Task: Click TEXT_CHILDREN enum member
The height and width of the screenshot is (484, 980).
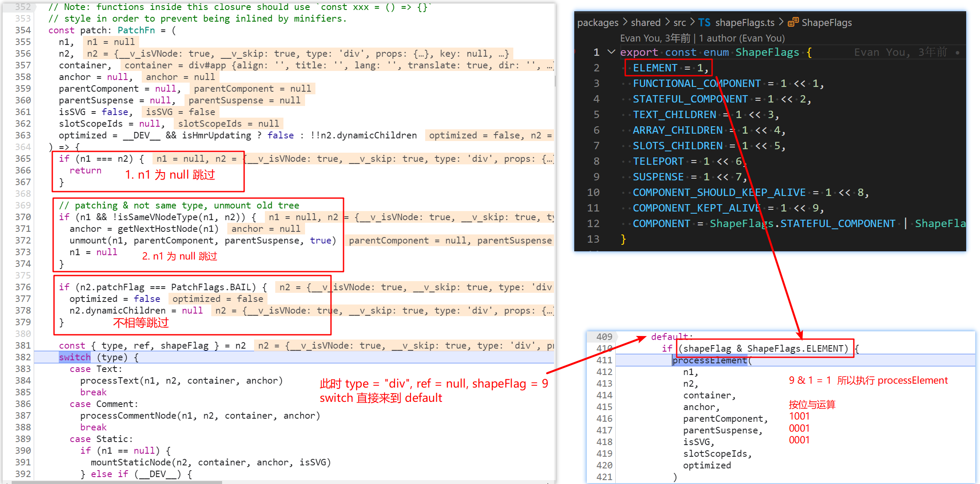Action: [x=675, y=115]
